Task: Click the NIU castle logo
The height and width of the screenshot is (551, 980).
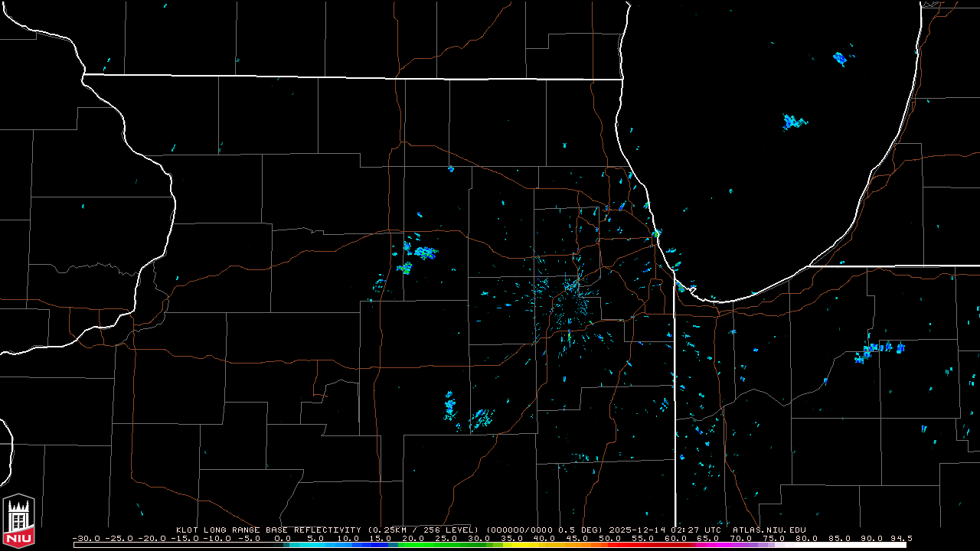Action: [18, 516]
